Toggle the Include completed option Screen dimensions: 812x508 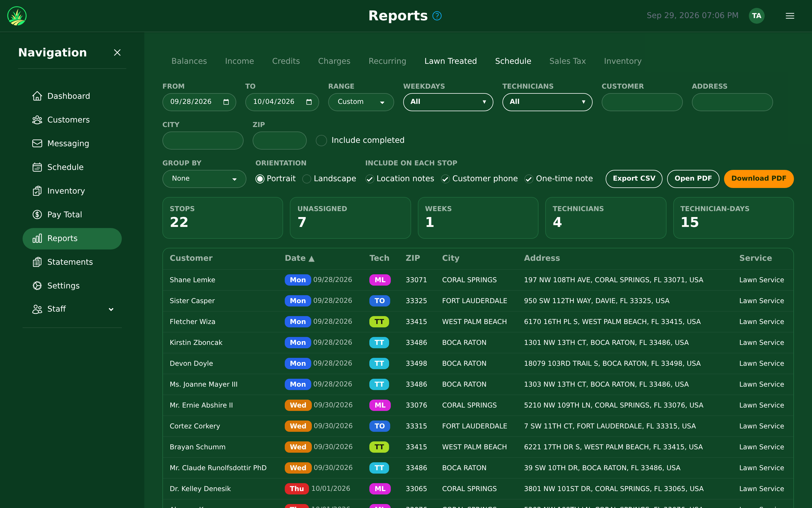pyautogui.click(x=321, y=141)
